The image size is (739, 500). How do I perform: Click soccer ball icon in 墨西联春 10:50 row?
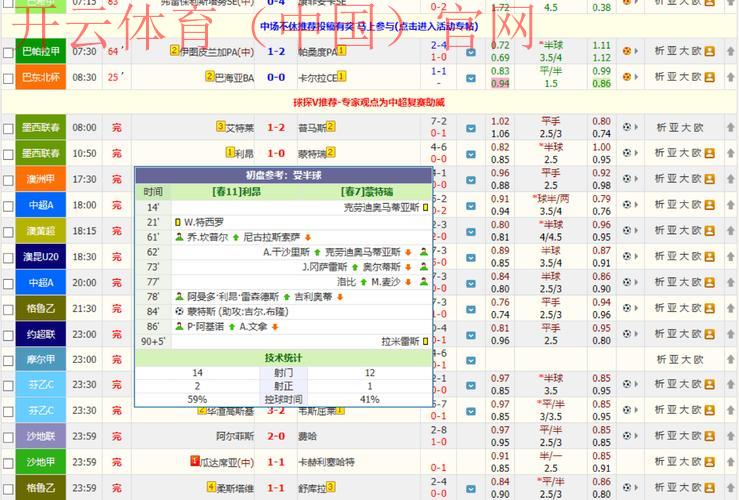tap(627, 153)
